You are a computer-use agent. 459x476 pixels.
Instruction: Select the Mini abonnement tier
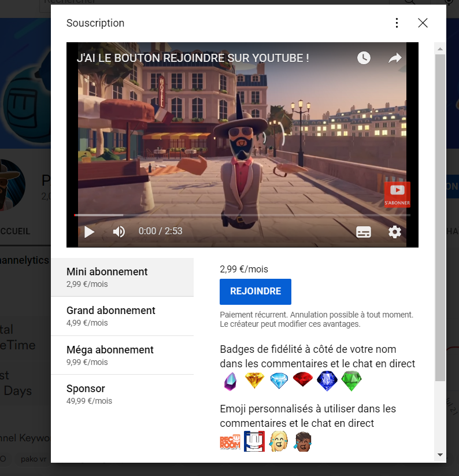click(122, 277)
